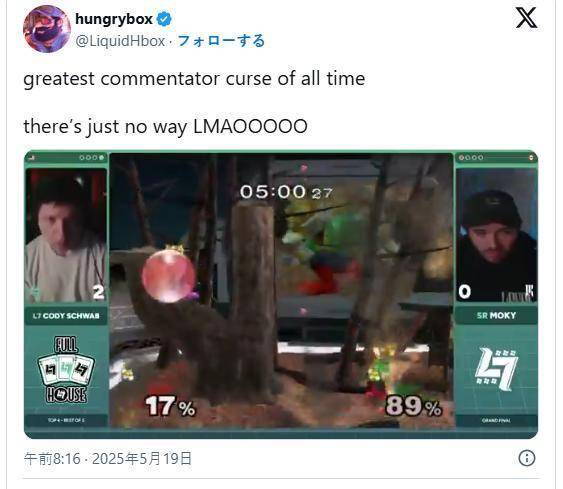Click the blue verified badge

click(x=164, y=19)
